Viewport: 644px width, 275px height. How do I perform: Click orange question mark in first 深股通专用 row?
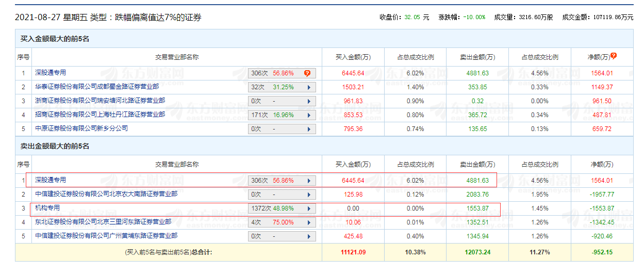coord(307,73)
